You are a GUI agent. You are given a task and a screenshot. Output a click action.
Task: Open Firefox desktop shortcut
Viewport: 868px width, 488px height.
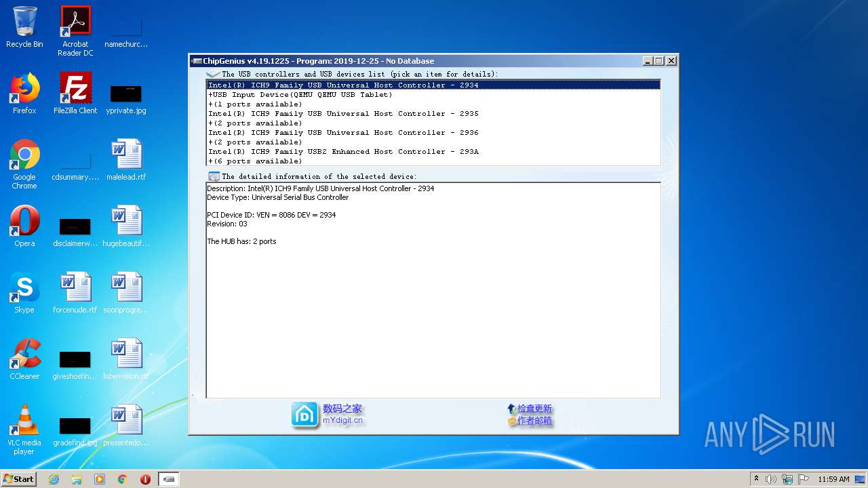pyautogui.click(x=24, y=94)
